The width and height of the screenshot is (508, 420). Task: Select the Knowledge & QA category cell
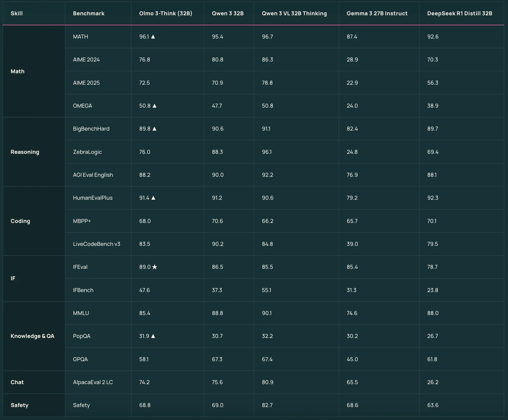(x=32, y=336)
